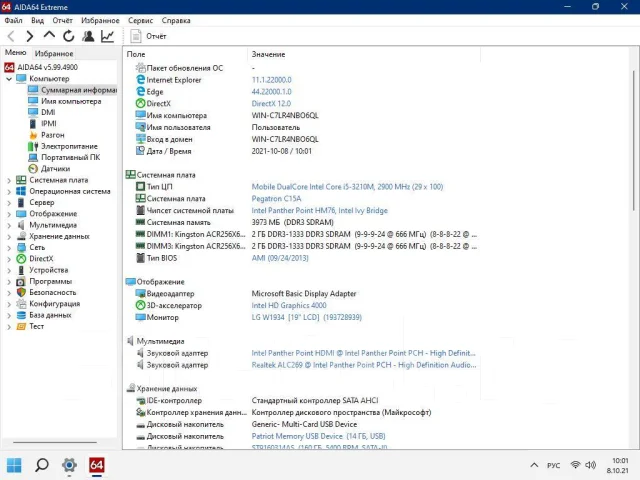Expand the Сеть tree node

(x=9, y=248)
